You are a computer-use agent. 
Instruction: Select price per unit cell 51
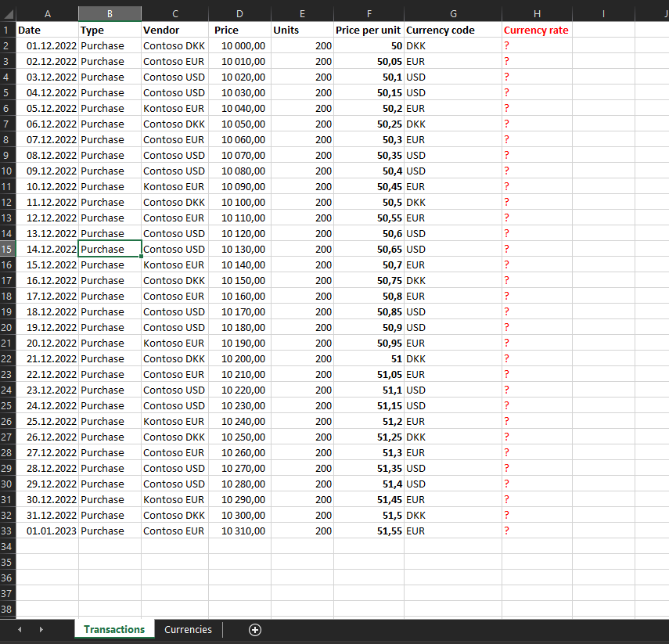(x=369, y=359)
